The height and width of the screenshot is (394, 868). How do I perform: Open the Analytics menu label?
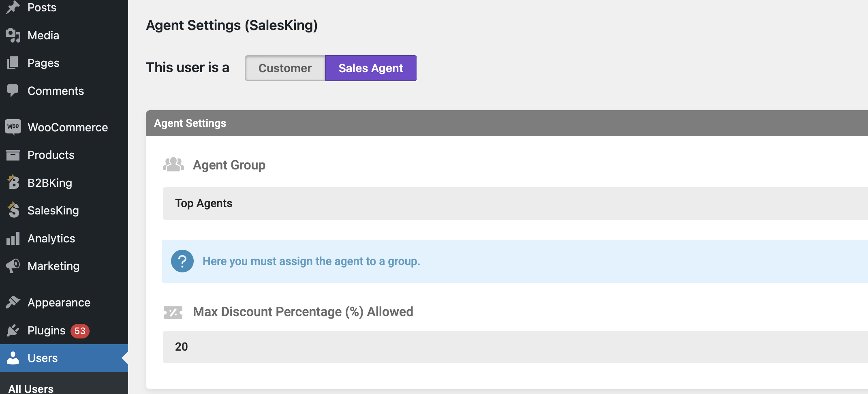(51, 238)
